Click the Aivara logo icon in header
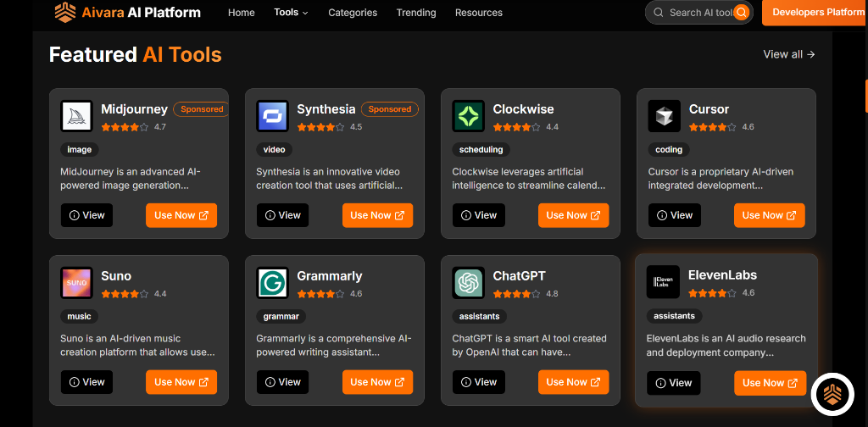 point(65,12)
